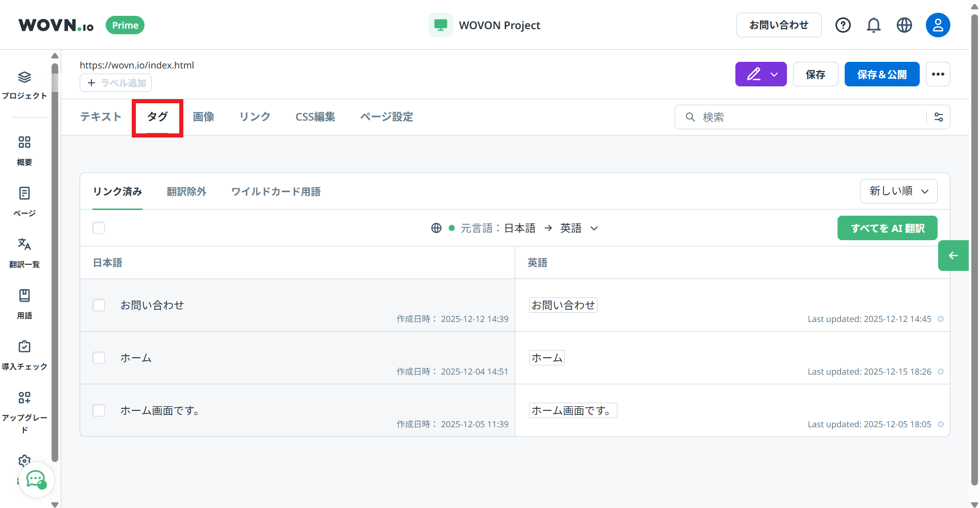This screenshot has height=508, width=980.
Task: Switch to the タグ tab
Action: [157, 117]
